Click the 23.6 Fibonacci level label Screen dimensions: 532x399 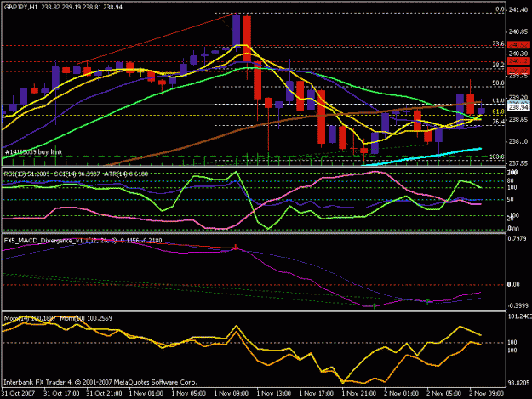point(498,43)
